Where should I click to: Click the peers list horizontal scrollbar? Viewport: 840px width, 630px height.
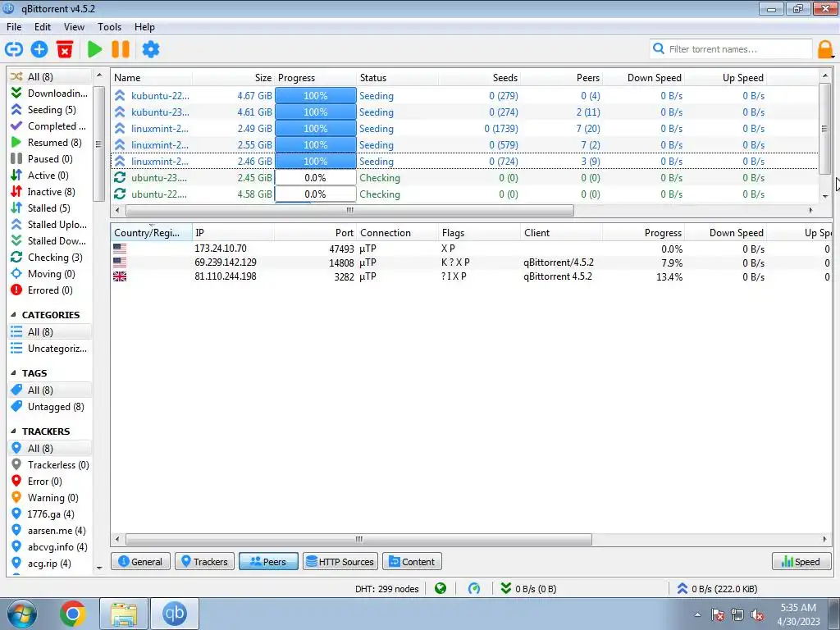(358, 539)
